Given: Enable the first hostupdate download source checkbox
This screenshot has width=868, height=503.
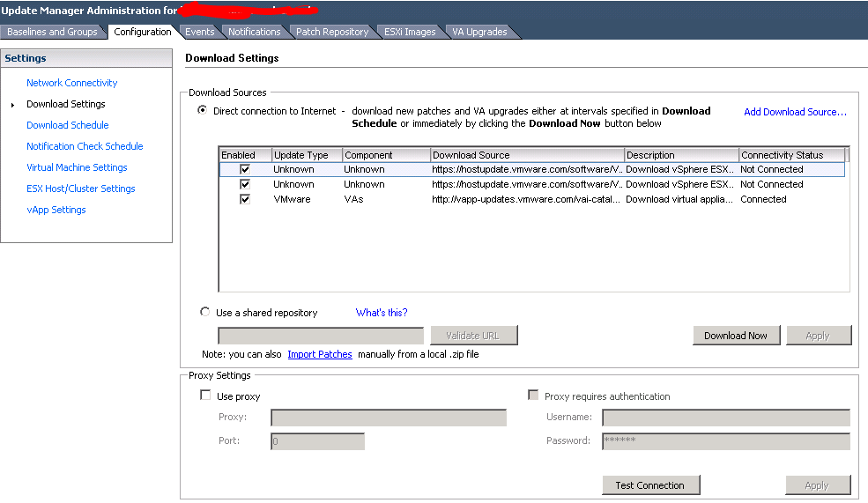Looking at the screenshot, I should (x=245, y=169).
